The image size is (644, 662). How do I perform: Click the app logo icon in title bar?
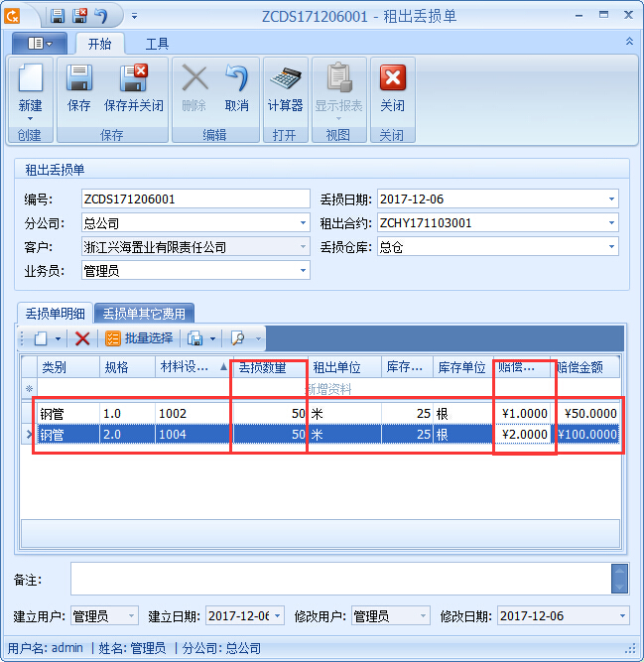pos(12,17)
